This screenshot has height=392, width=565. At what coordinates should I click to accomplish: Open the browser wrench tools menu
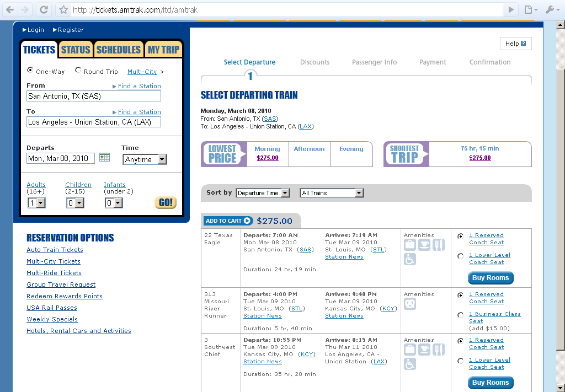(x=552, y=10)
